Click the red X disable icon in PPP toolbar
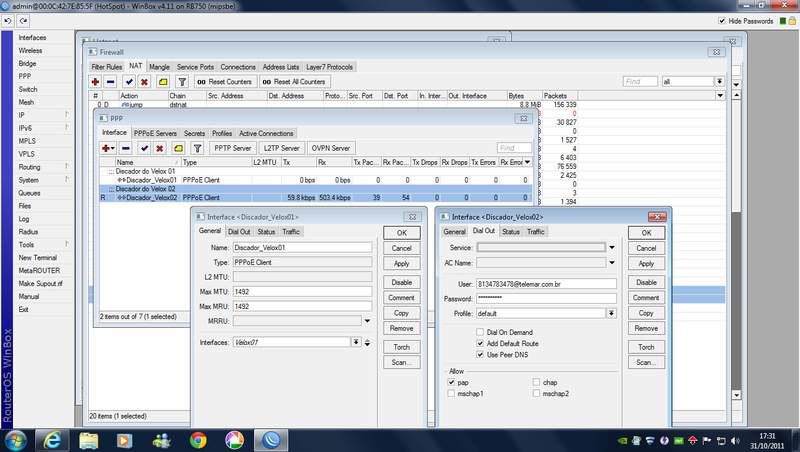800x452 pixels. coord(160,148)
